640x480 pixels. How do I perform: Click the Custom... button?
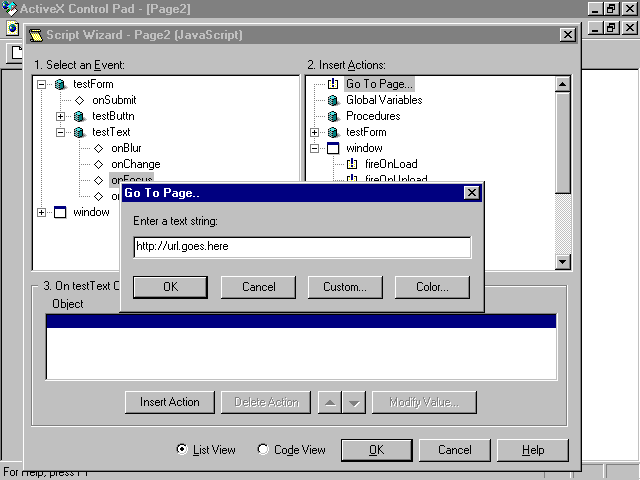345,287
